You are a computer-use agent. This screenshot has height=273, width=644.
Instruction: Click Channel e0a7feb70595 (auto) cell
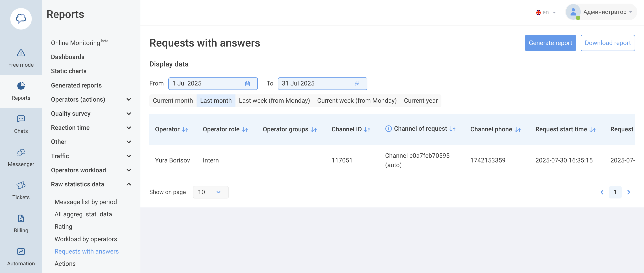click(417, 160)
